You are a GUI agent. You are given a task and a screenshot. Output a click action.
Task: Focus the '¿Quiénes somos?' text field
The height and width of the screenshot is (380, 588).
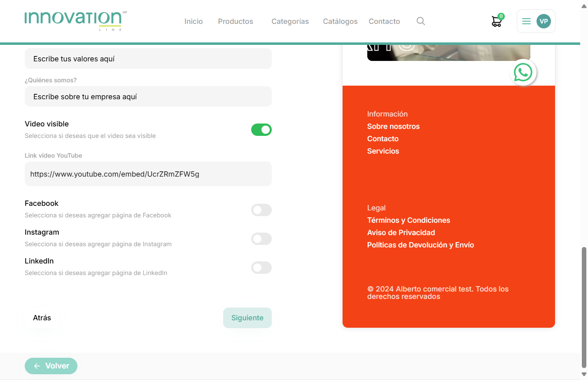(x=148, y=96)
